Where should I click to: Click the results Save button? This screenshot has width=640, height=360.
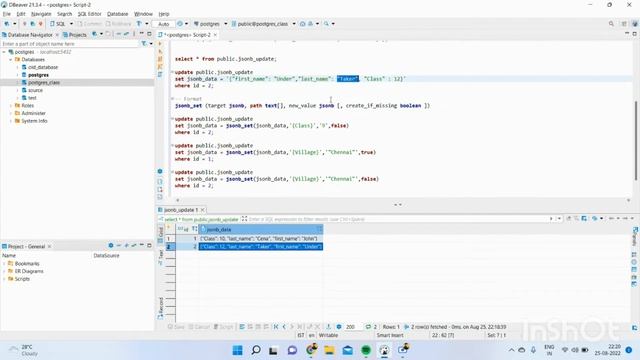coord(177,327)
